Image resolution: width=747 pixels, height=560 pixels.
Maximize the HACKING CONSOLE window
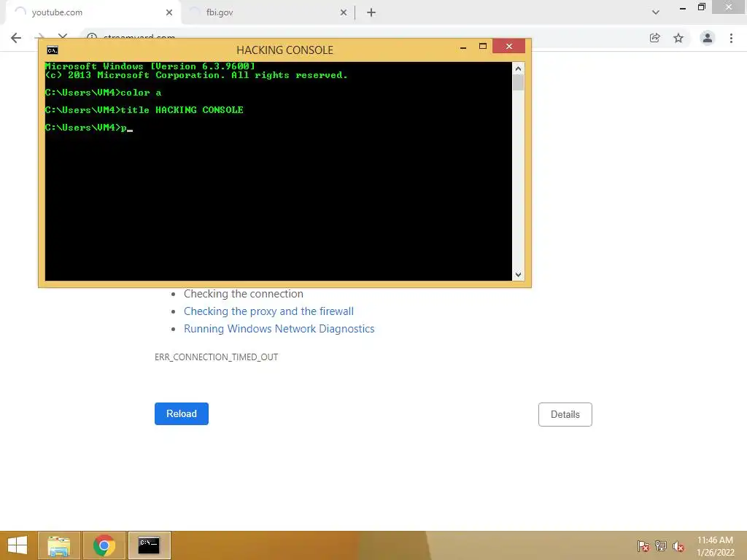483,46
